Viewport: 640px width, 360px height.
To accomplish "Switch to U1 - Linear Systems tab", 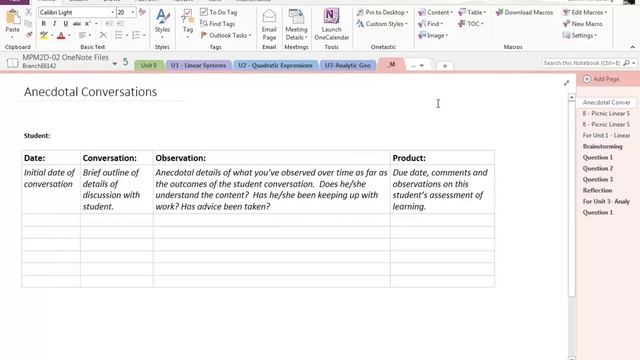I will click(x=198, y=65).
